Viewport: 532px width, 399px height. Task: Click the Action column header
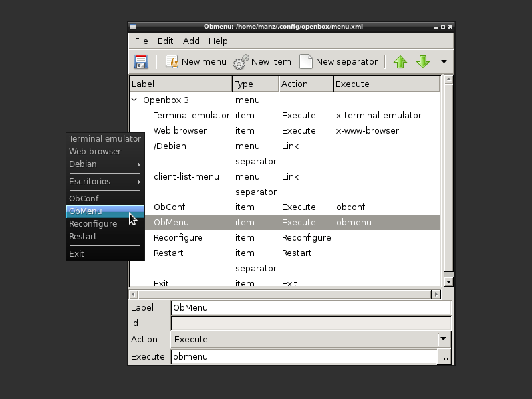coord(306,84)
